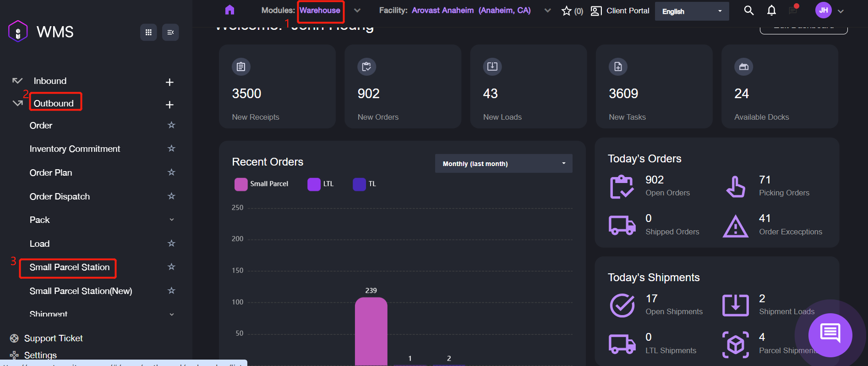Open the Monthly (last month) dropdown
Viewport: 868px width, 366px height.
[x=503, y=164]
